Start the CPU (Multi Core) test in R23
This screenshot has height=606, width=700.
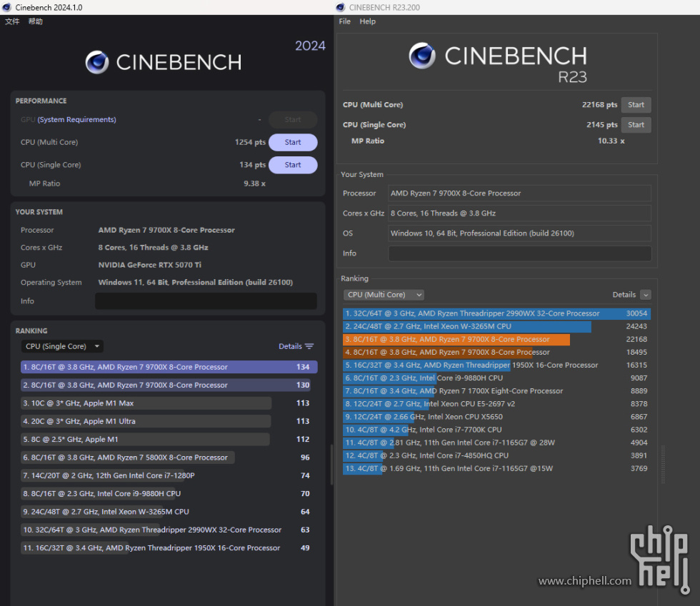(x=636, y=105)
